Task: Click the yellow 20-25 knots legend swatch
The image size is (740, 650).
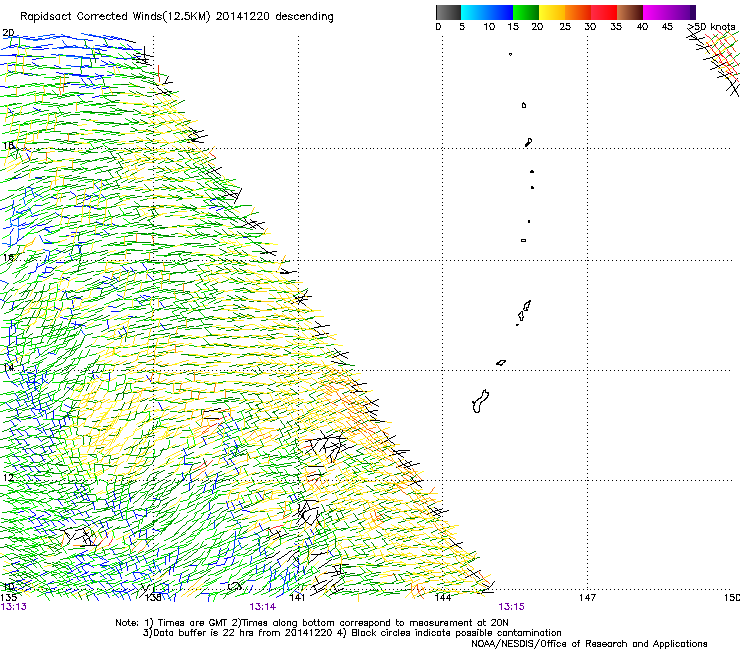Action: tap(552, 12)
